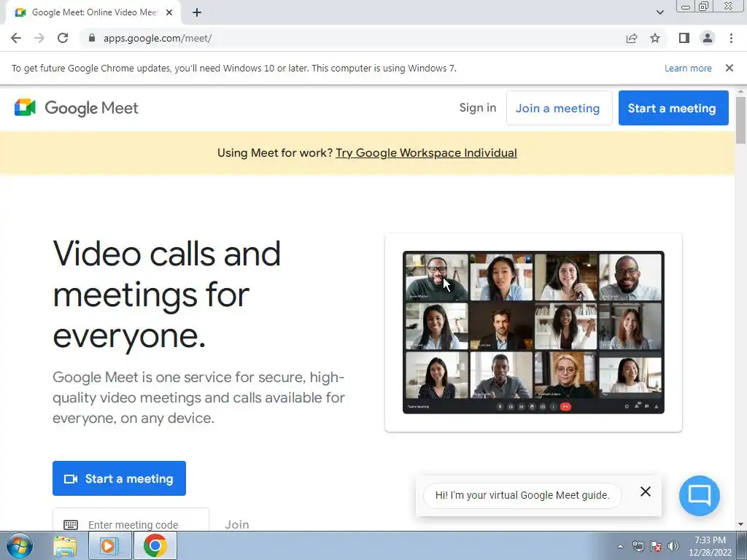Show hidden system tray icons
The width and height of the screenshot is (747, 560).
click(x=620, y=546)
